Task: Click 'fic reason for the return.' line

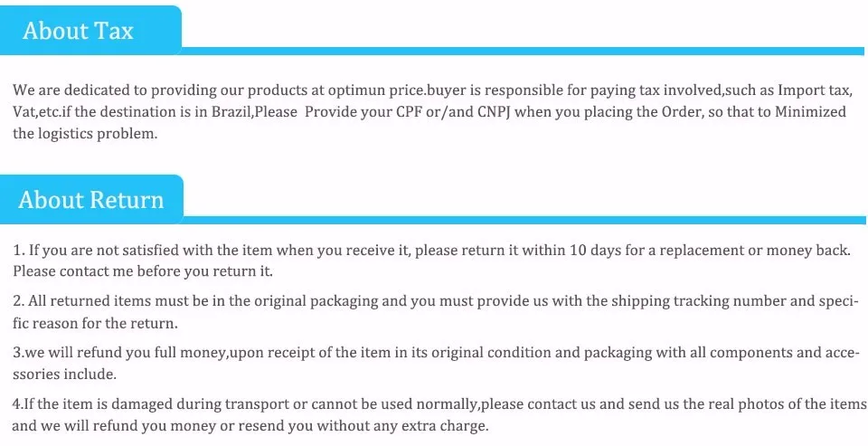Action: pyautogui.click(x=95, y=324)
